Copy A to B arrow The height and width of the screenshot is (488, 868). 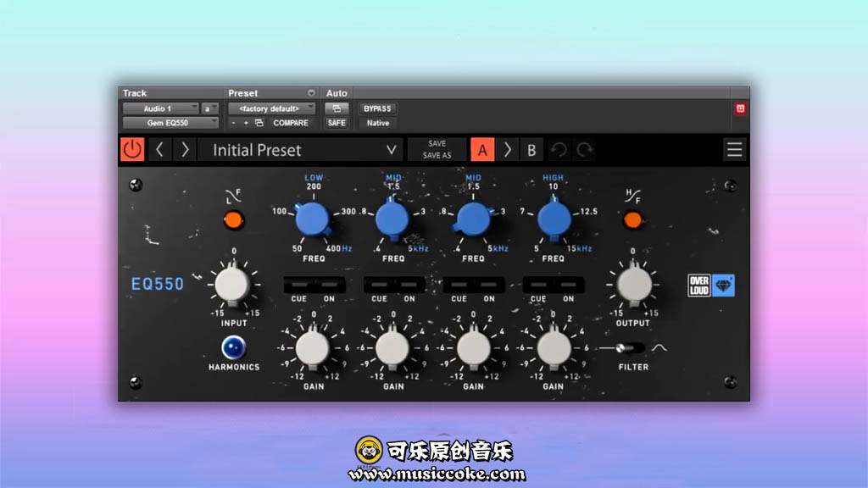click(x=508, y=150)
